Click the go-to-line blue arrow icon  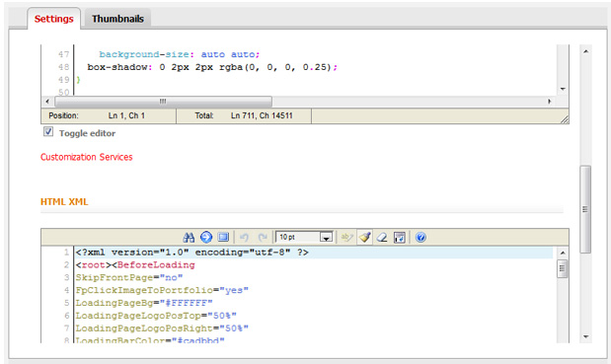click(x=206, y=237)
